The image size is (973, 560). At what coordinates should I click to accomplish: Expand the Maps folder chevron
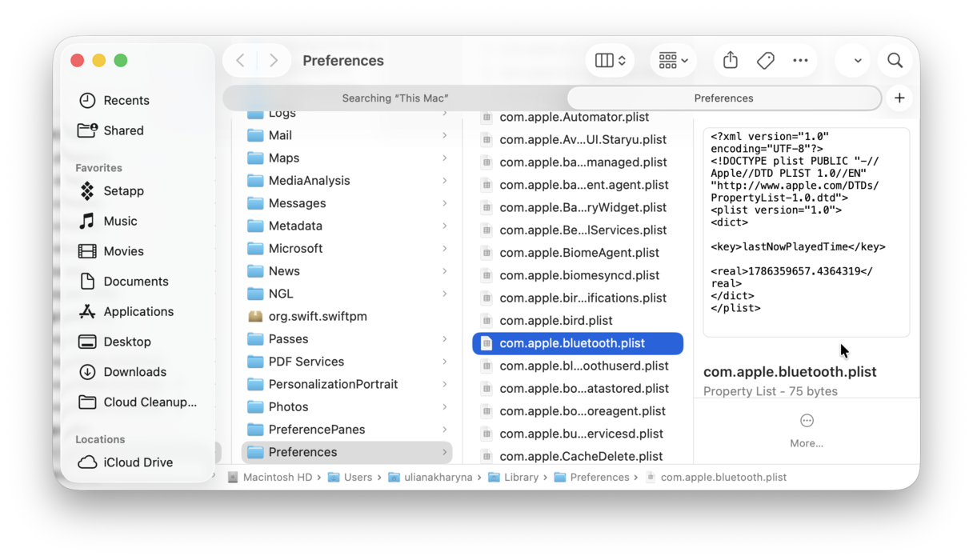445,158
